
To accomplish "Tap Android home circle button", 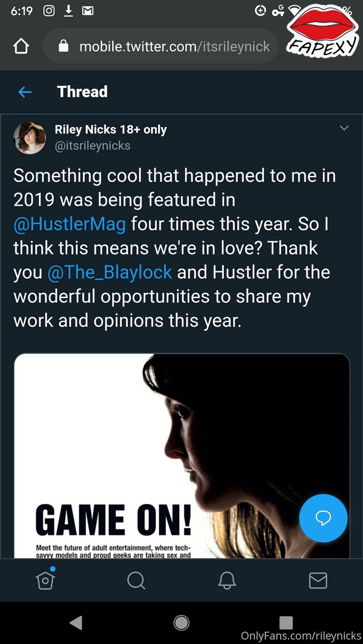I will coord(181,623).
